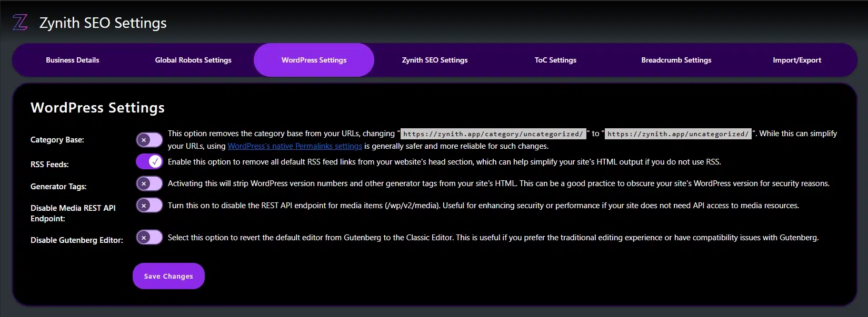This screenshot has height=317, width=868.
Task: Open the Breadcrumb Settings tab
Action: pos(676,60)
